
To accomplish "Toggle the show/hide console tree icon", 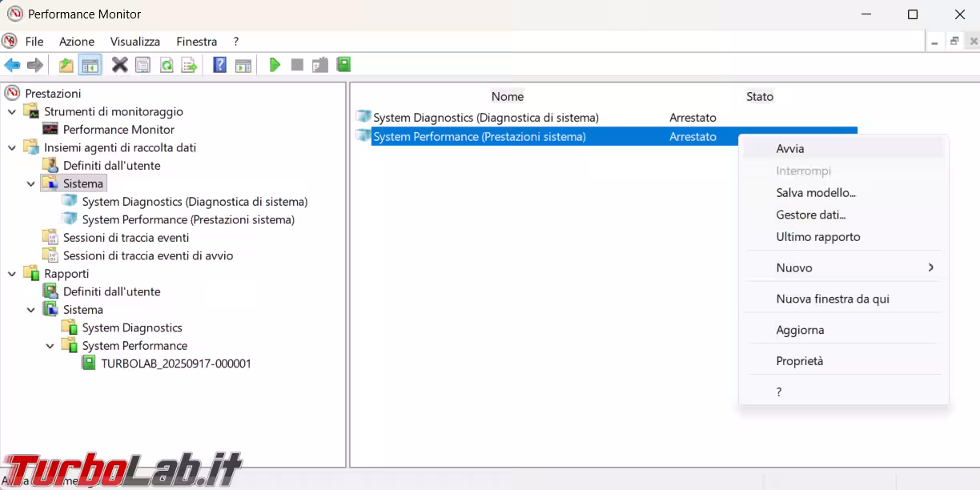I will point(90,65).
